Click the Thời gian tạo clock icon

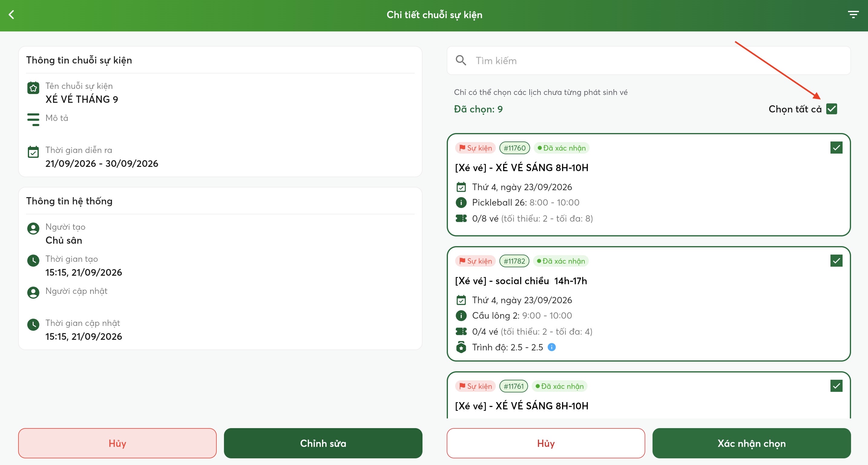click(33, 261)
